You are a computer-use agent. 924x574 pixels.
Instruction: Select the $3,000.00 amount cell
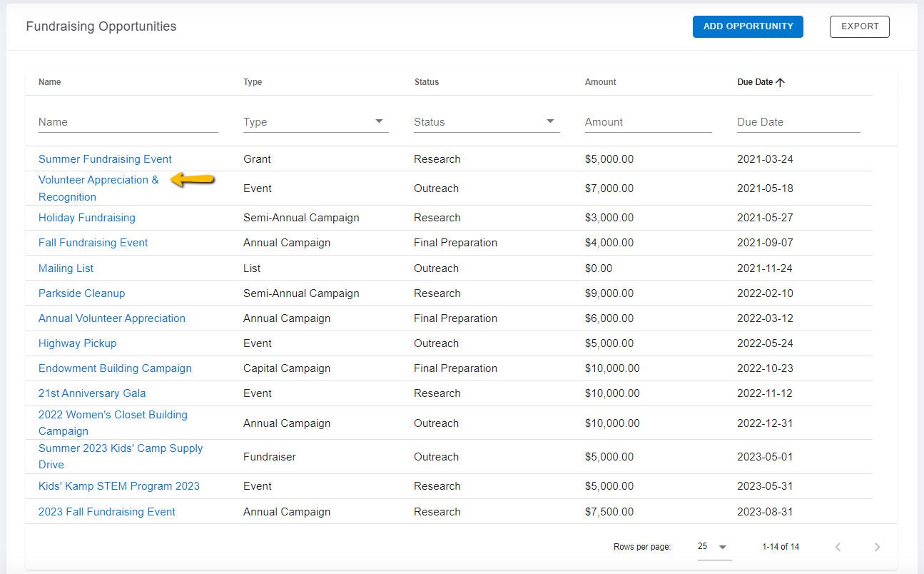pos(609,218)
